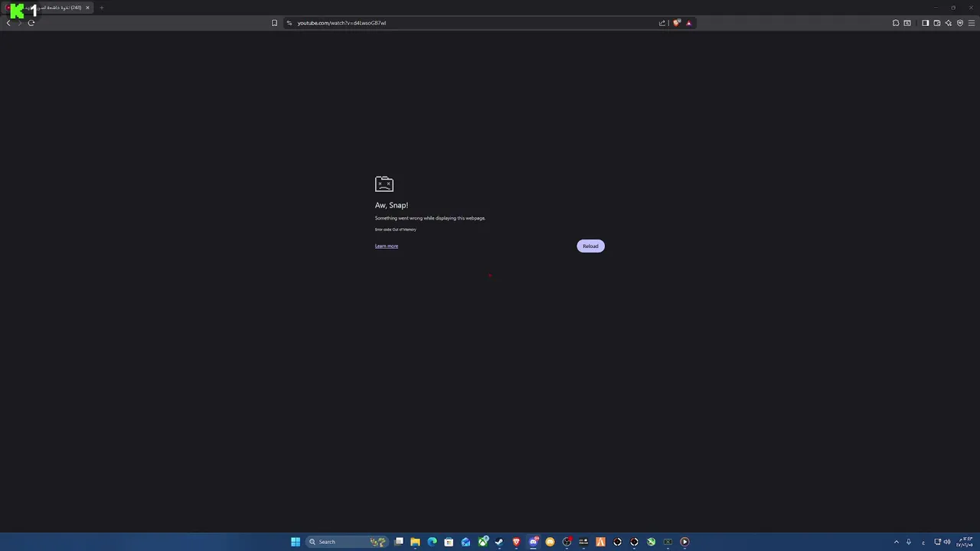Click the microphone icon in the system tray

(909, 542)
